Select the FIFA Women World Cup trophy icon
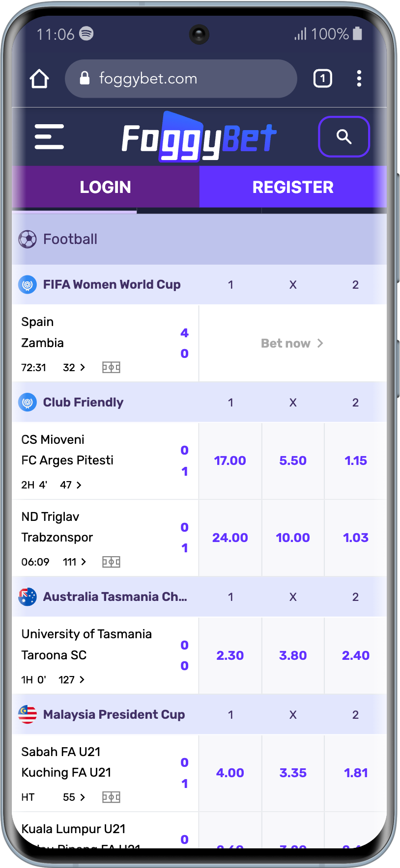This screenshot has width=400, height=868. 28,284
